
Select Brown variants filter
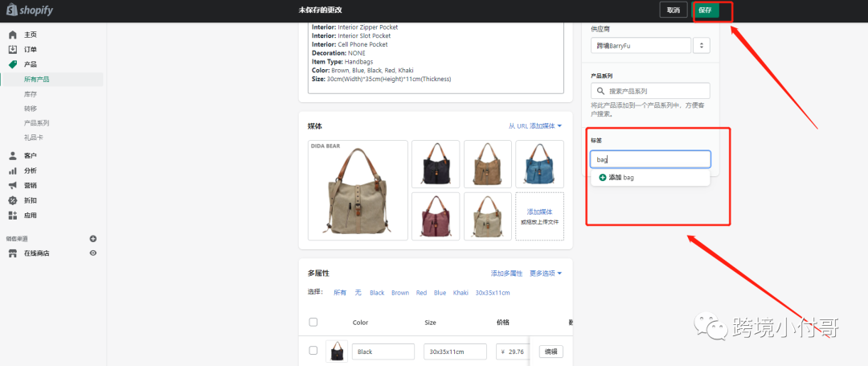pyautogui.click(x=400, y=293)
